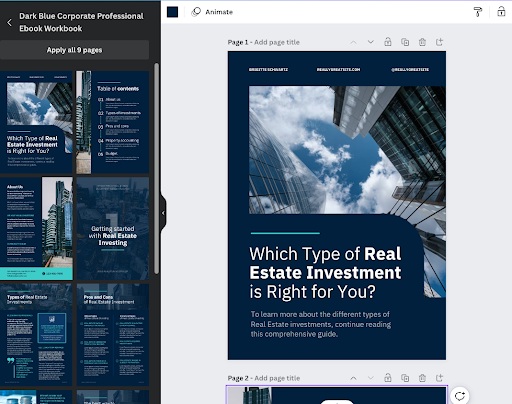Image resolution: width=512 pixels, height=404 pixels.
Task: Add a new page after Page 2
Action: (439, 378)
